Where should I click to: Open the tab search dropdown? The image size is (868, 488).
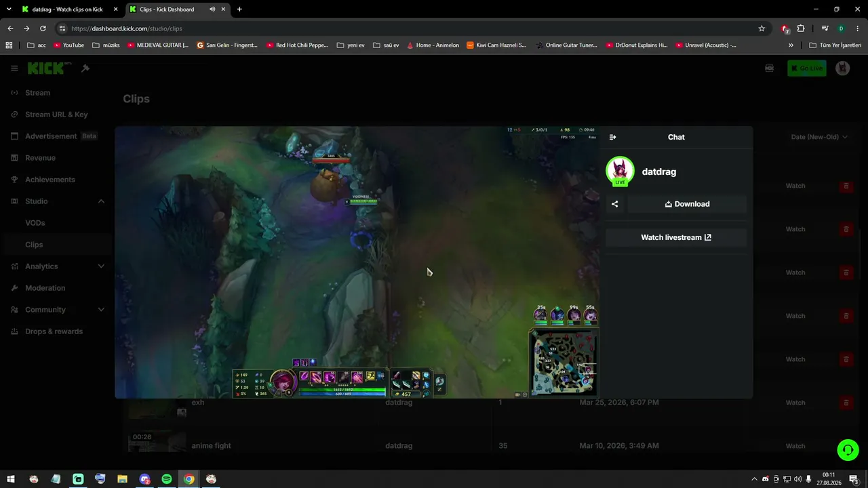[x=9, y=9]
